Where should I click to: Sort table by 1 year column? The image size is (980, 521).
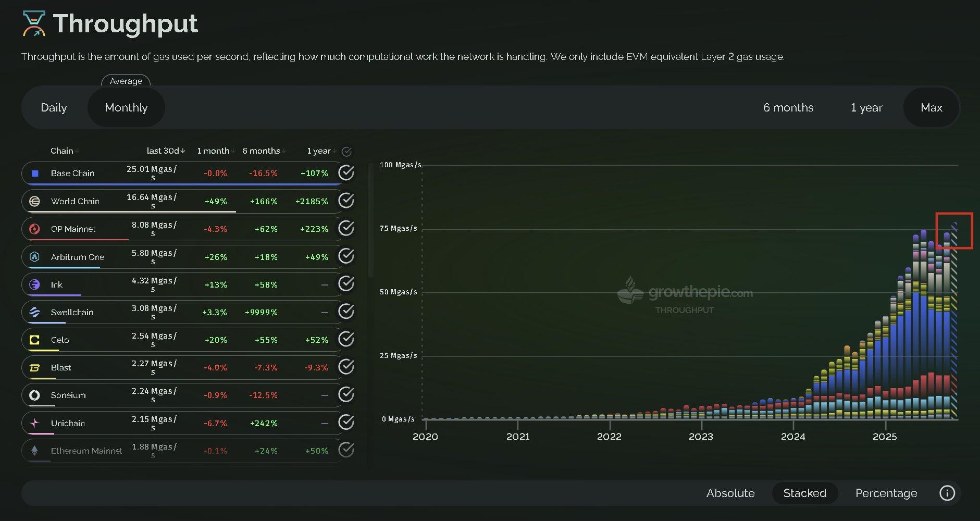tap(321, 151)
